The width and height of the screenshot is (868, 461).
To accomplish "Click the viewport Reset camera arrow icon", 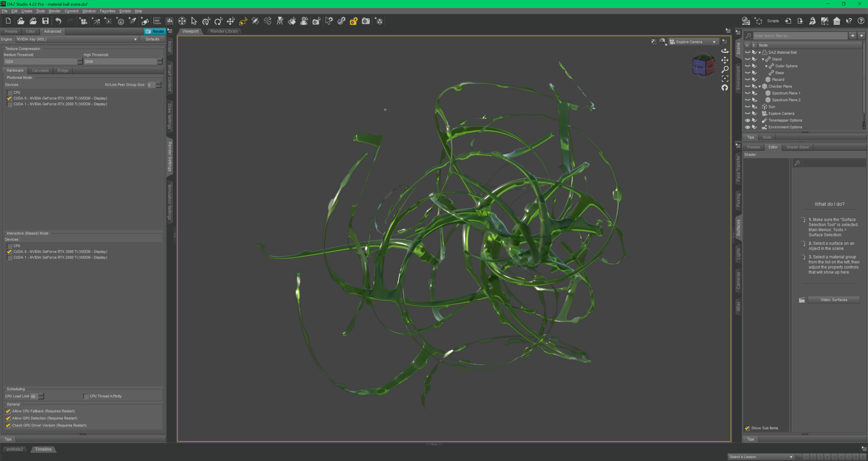I will click(725, 88).
